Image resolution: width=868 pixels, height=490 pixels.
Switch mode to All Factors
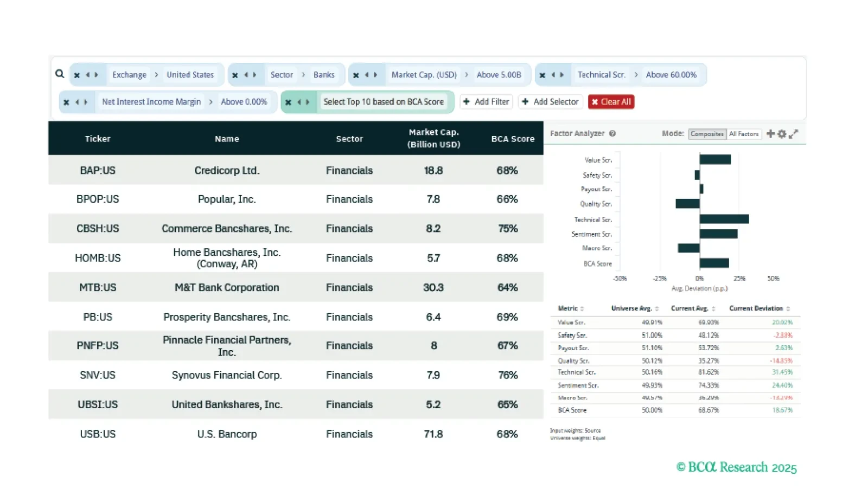click(744, 134)
